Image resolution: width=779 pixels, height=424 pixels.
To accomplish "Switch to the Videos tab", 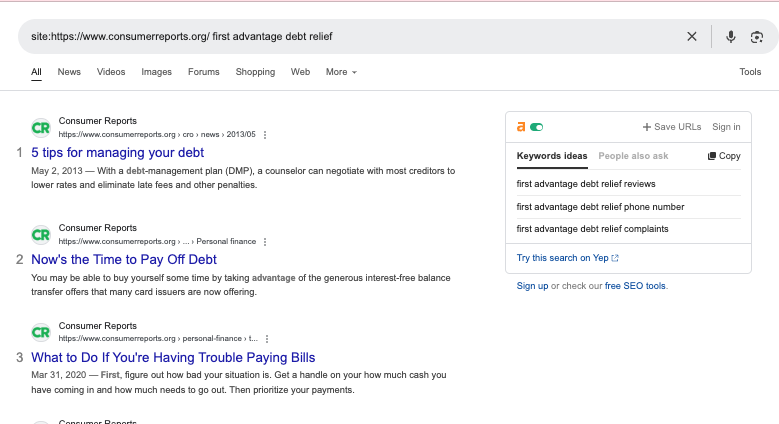I will pos(111,72).
